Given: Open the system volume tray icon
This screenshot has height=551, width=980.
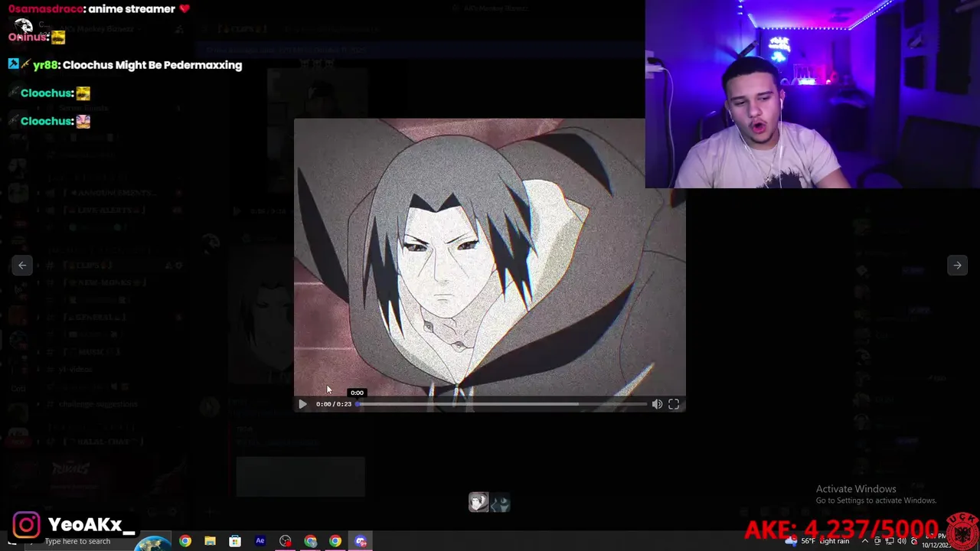Looking at the screenshot, I should coord(902,541).
